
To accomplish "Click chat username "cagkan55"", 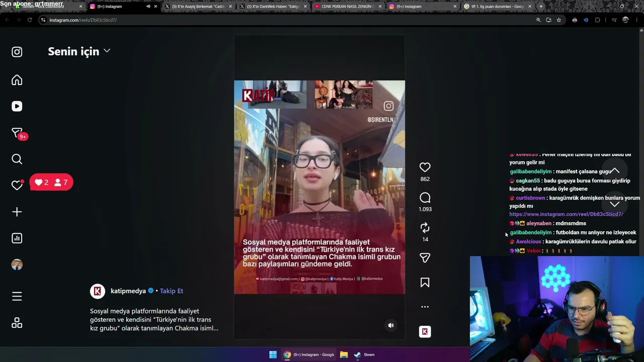I will pos(528,181).
